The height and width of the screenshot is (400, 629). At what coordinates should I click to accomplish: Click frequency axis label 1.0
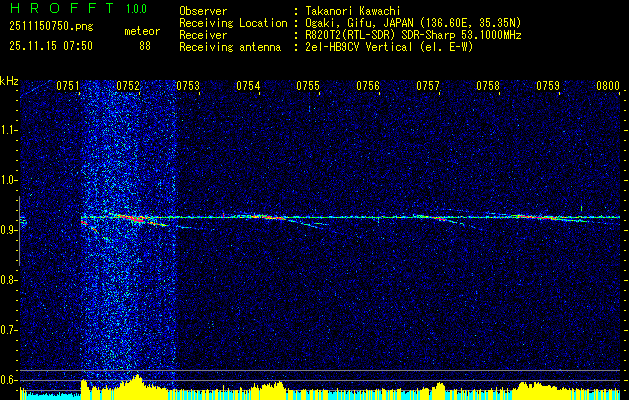(9, 180)
